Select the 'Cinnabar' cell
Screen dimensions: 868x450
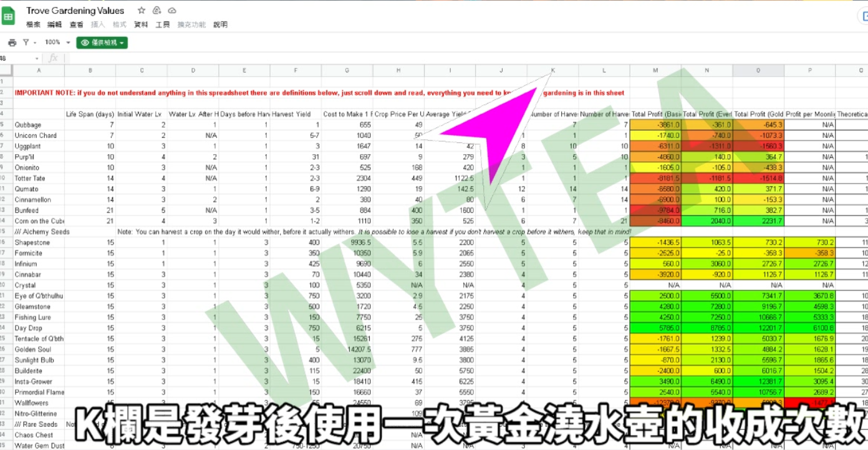pos(39,275)
